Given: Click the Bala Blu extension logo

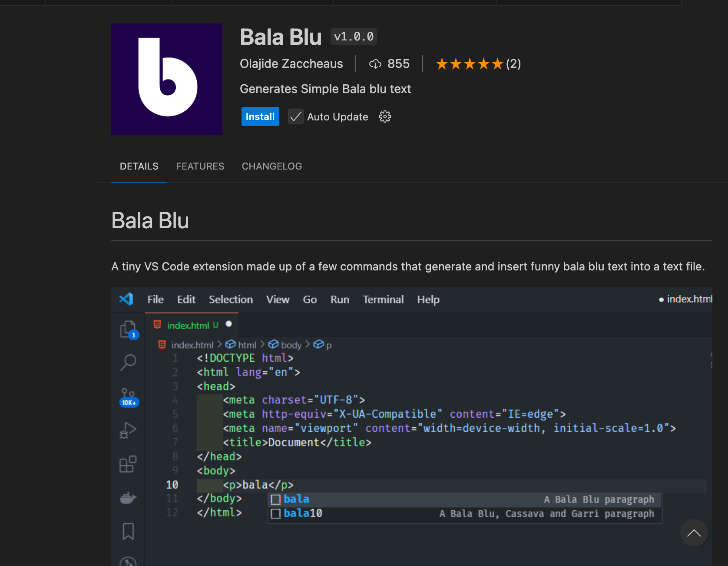Looking at the screenshot, I should [167, 79].
